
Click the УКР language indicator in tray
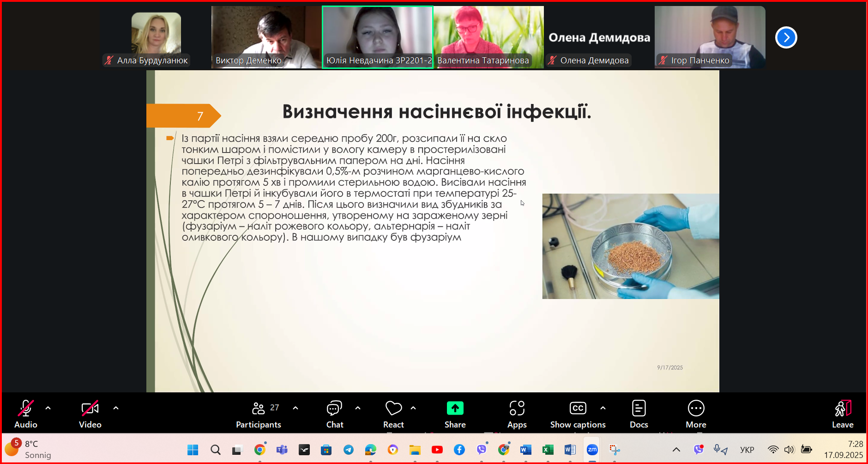(747, 450)
